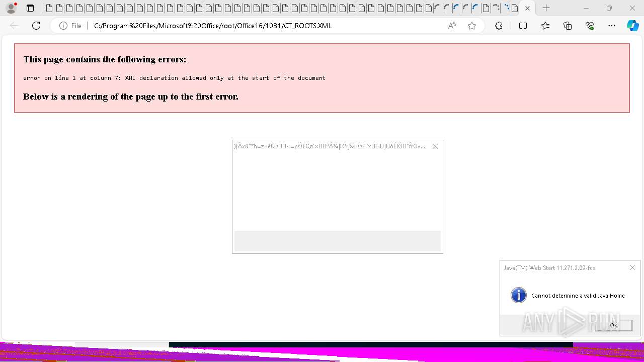Click 'Below is a rendering of the page' text
The height and width of the screenshot is (362, 644).
131,97
